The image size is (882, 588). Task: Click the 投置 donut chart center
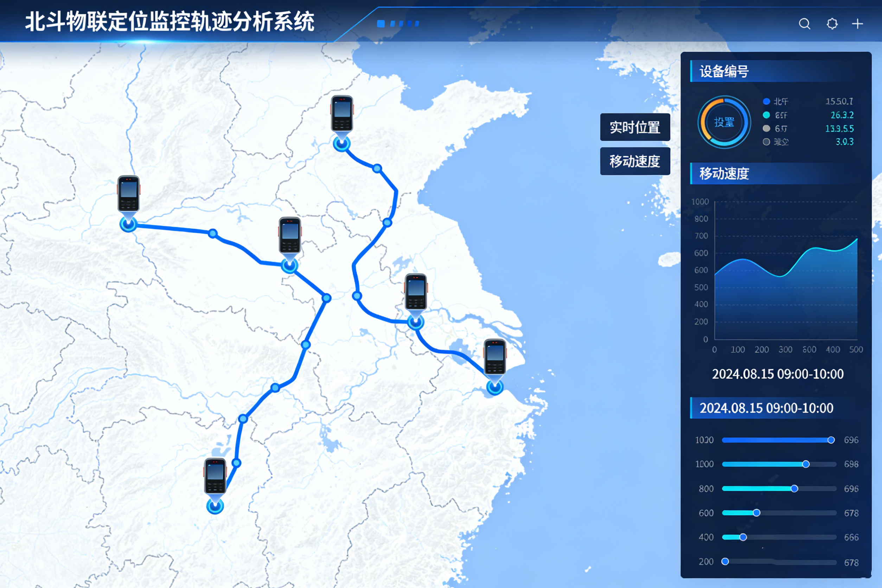(724, 122)
